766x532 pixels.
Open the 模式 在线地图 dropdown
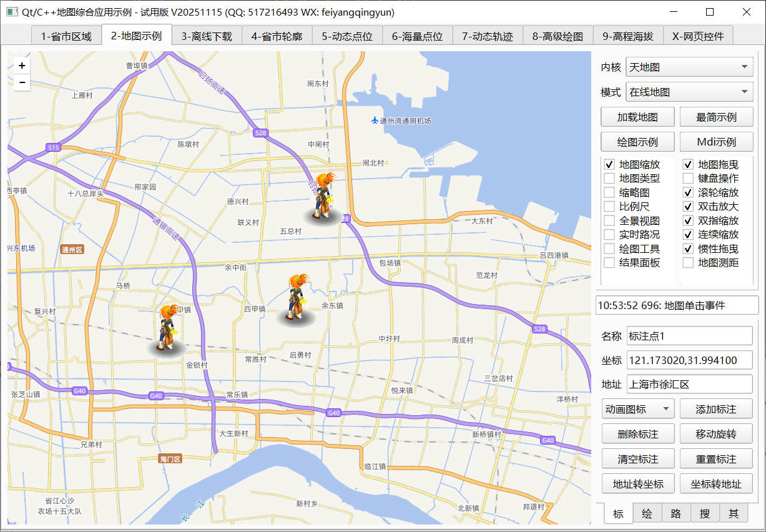coord(689,92)
